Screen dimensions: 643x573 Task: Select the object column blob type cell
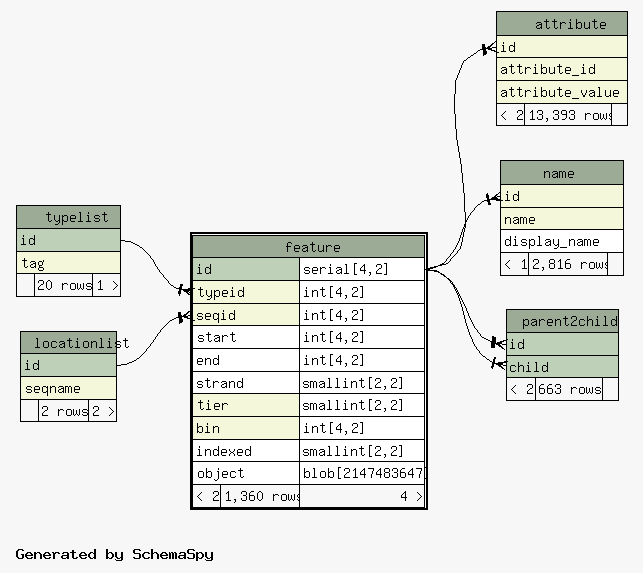pos(362,473)
